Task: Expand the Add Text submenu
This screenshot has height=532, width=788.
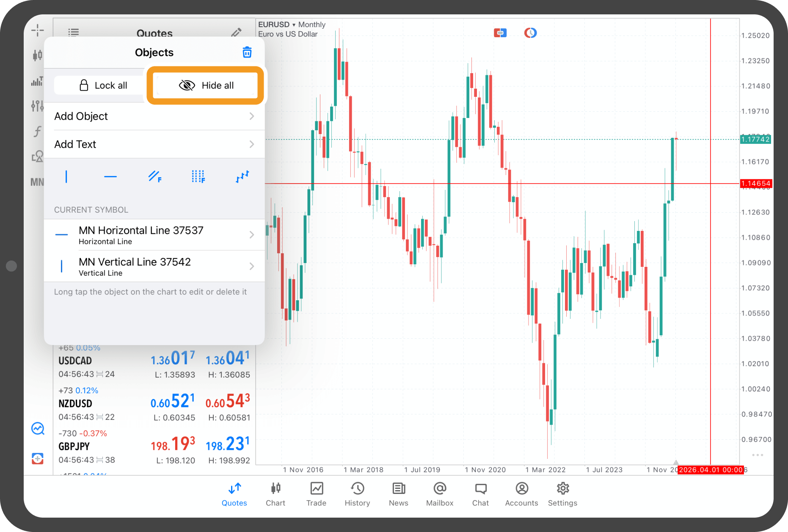Action: [x=154, y=144]
